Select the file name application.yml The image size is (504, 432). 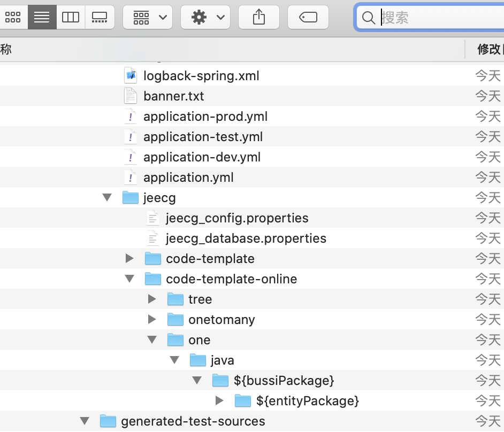[x=188, y=178]
